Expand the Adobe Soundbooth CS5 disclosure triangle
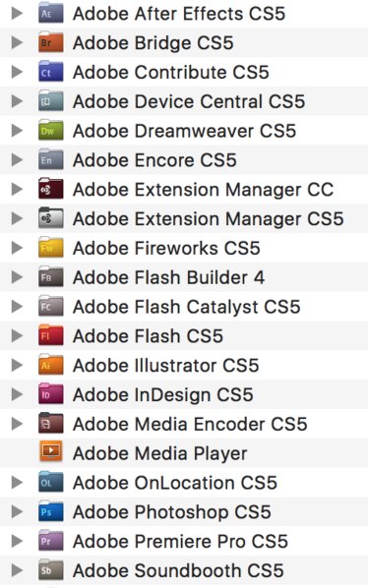The height and width of the screenshot is (588, 368). pyautogui.click(x=18, y=570)
